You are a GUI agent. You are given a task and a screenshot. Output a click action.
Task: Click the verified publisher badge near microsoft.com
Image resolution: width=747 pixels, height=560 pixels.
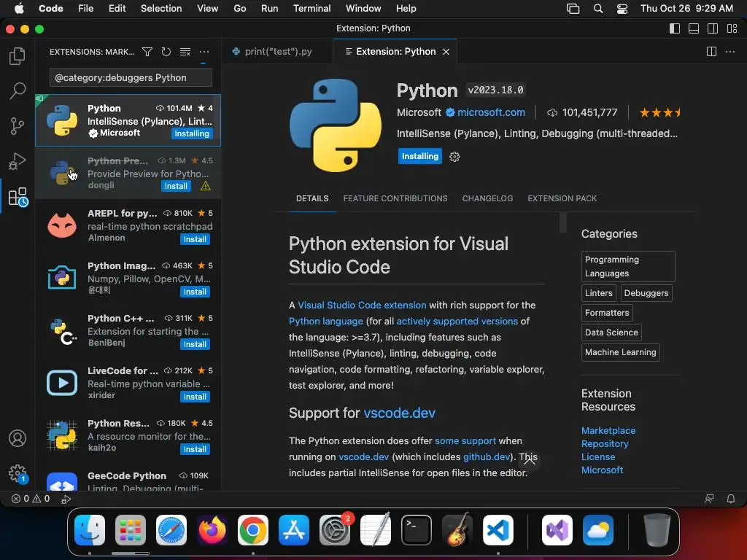click(450, 112)
